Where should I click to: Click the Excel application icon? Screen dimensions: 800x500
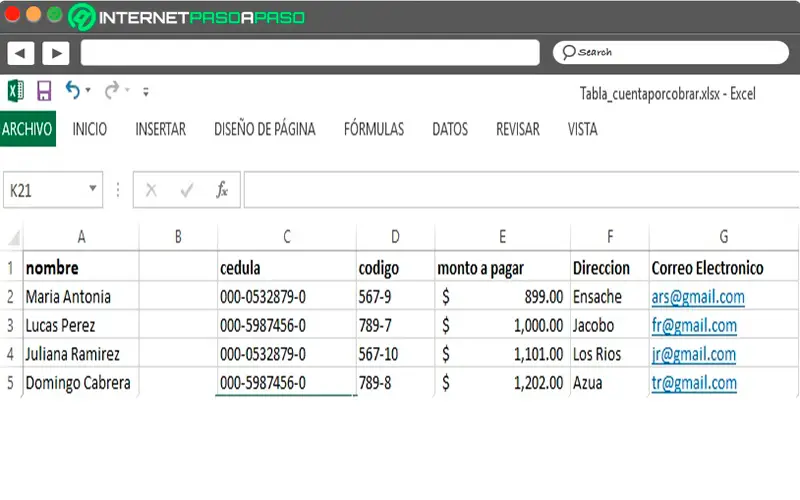(x=16, y=91)
